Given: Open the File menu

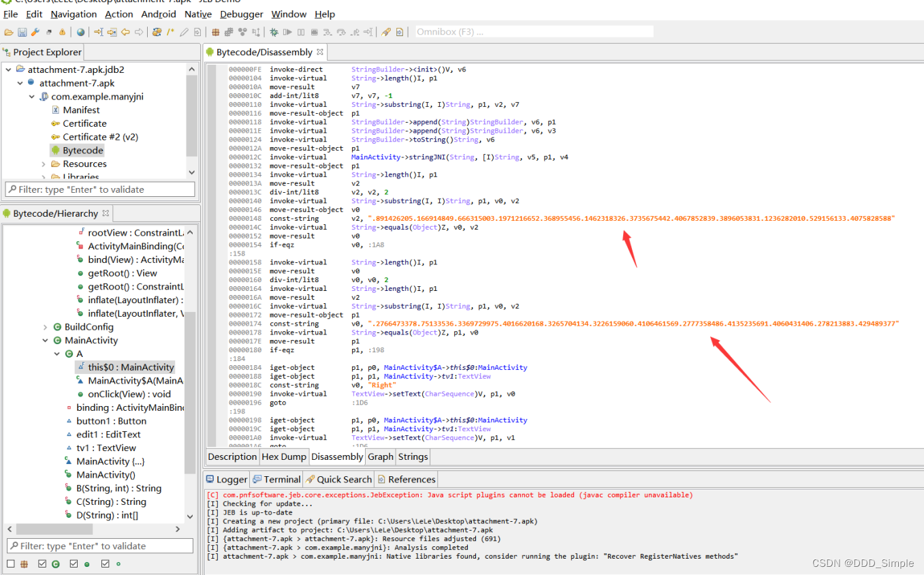Looking at the screenshot, I should [x=10, y=14].
